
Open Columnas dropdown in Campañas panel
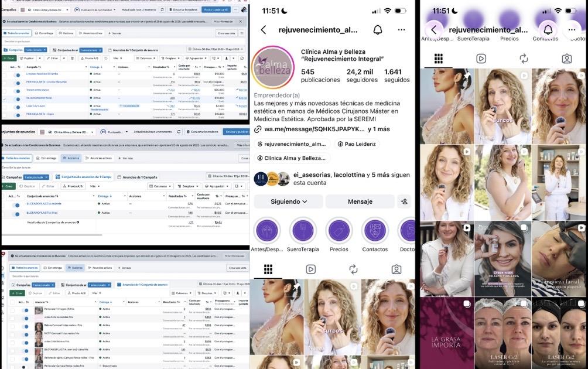tap(145, 58)
